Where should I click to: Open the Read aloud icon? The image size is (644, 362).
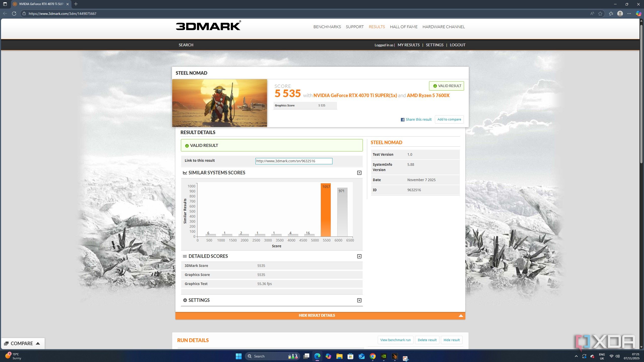592,14
